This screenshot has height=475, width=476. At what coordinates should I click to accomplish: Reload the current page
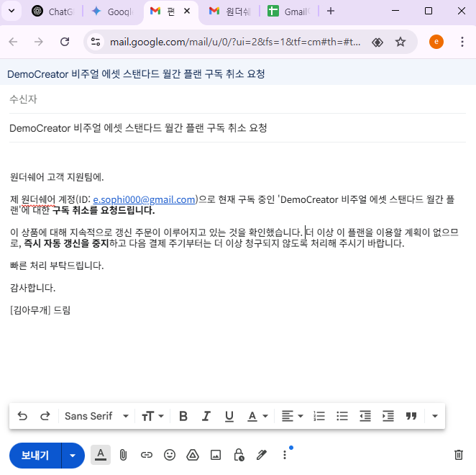[x=65, y=42]
